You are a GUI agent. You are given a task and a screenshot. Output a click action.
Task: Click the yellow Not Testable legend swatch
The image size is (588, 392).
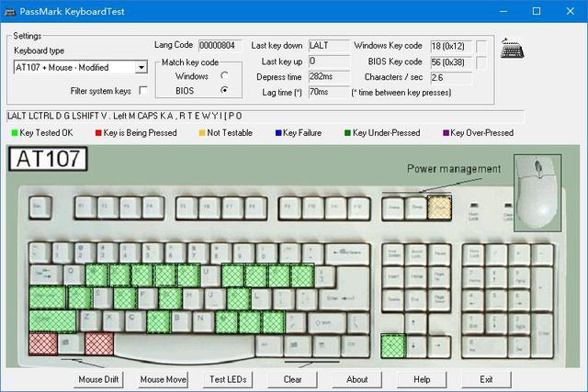point(202,133)
